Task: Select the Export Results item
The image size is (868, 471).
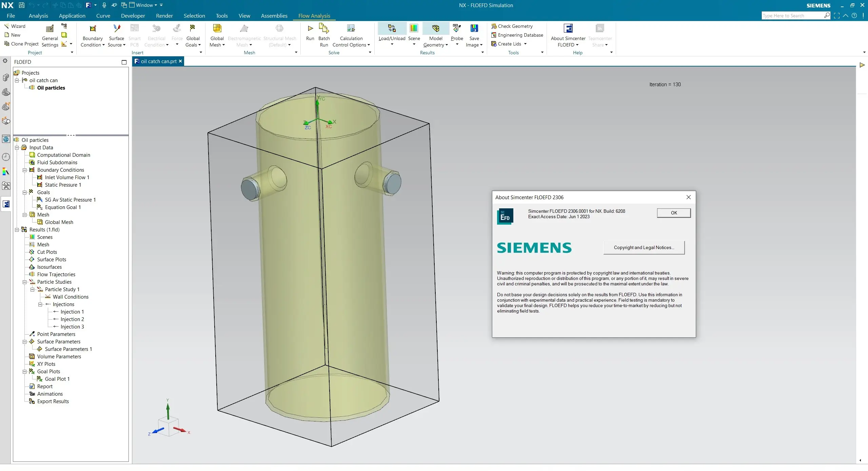Action: click(x=53, y=401)
